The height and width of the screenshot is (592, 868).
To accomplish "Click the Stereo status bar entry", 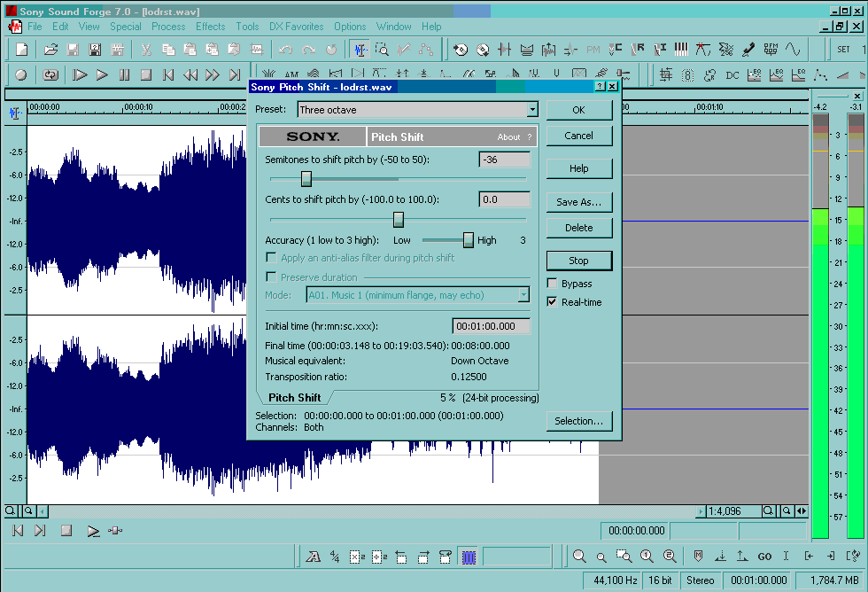I will 701,580.
